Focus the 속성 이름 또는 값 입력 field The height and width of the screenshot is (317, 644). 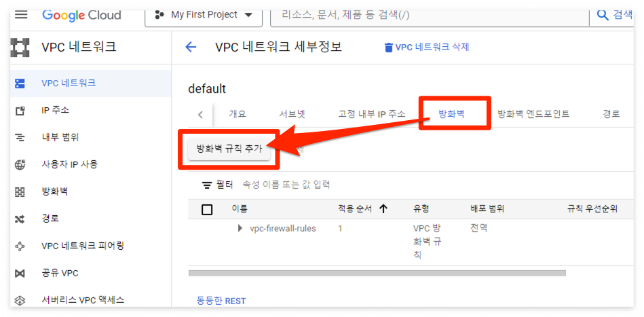pos(286,185)
